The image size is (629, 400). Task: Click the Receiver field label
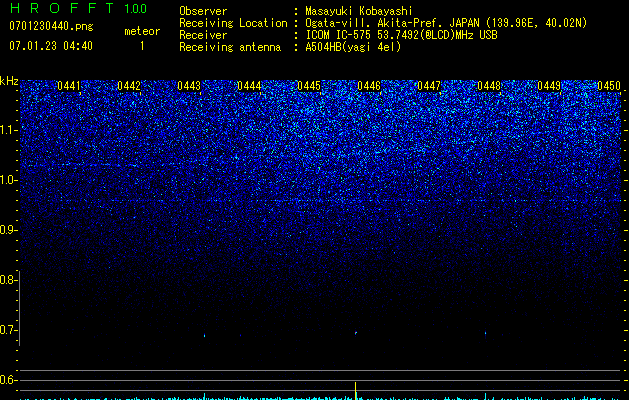click(203, 35)
